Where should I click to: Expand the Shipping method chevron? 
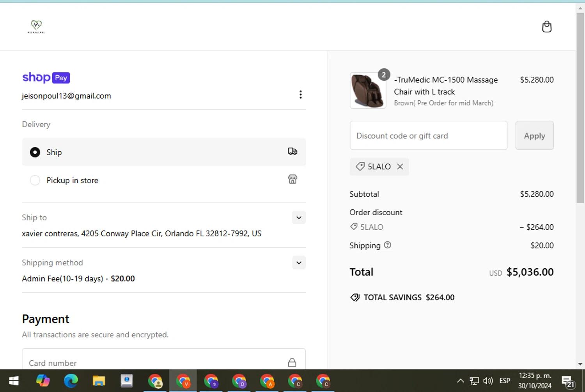pos(299,263)
